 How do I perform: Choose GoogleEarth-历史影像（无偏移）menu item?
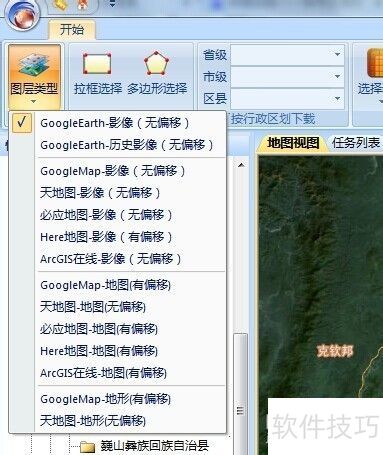point(127,145)
